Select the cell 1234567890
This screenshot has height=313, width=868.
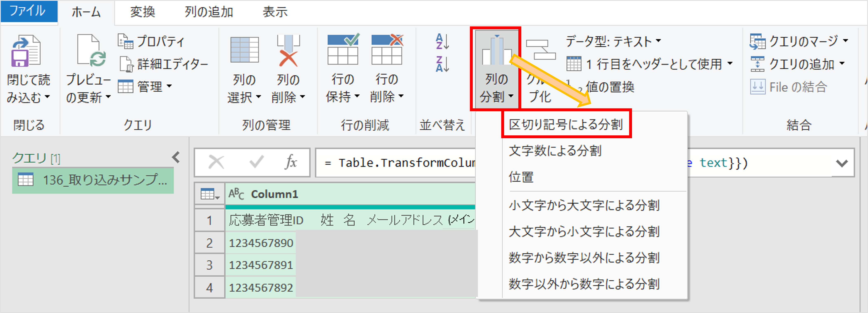[x=261, y=243]
